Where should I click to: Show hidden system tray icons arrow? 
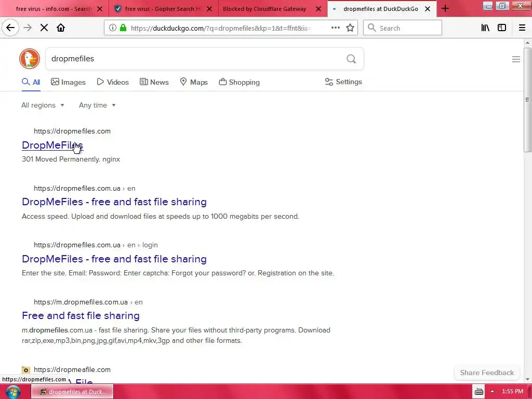(x=492, y=392)
